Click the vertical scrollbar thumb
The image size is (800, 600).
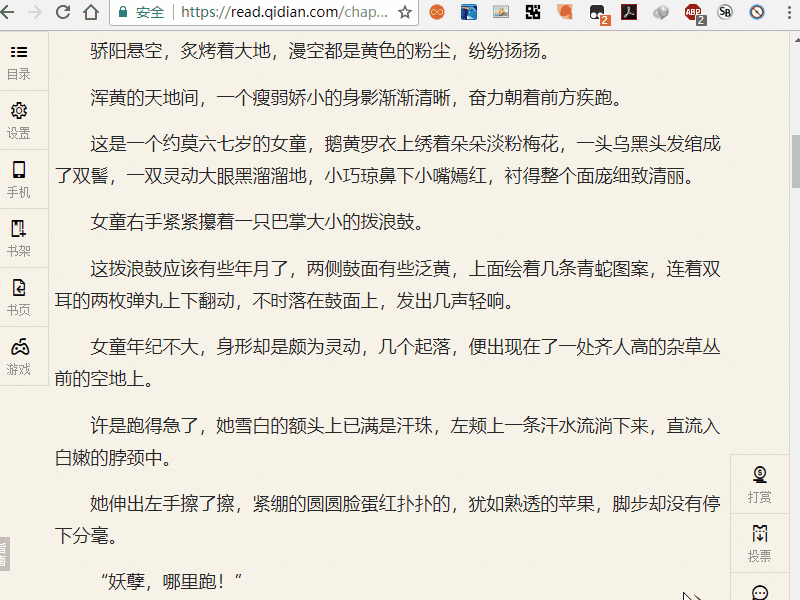[796, 161]
